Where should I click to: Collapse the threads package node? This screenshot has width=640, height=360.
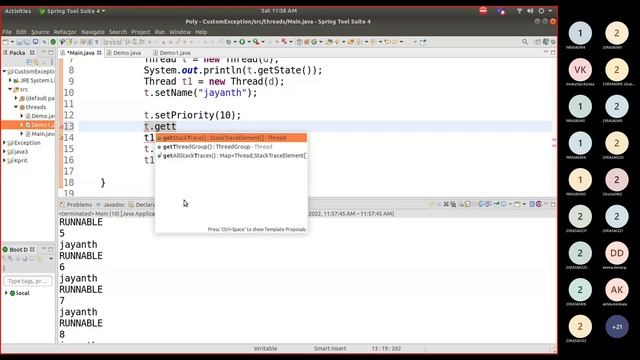16,107
